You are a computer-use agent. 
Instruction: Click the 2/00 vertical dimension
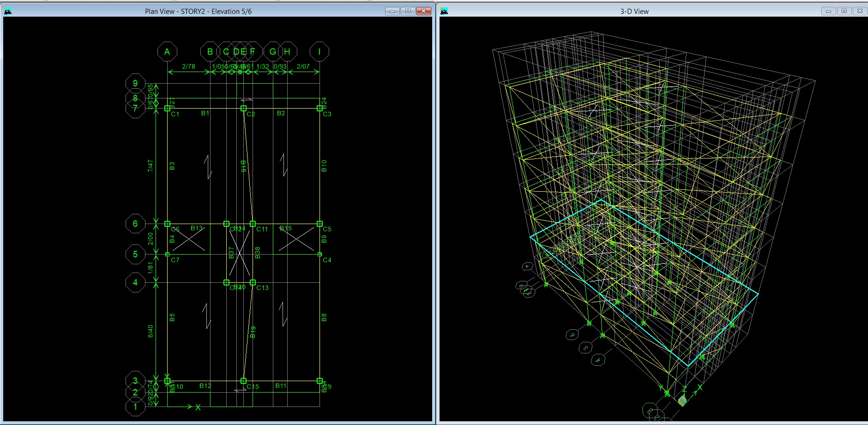[150, 239]
